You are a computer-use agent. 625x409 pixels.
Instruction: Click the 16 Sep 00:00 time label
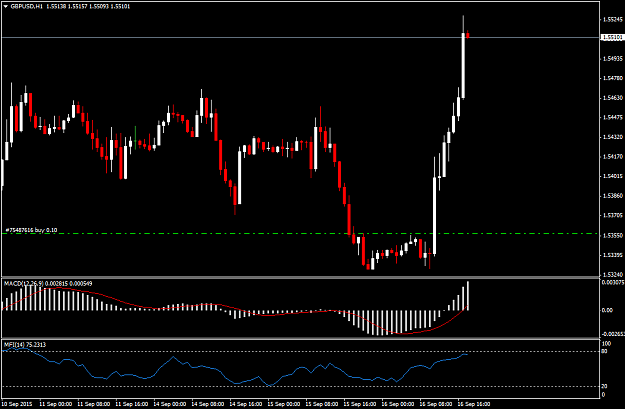click(x=398, y=404)
